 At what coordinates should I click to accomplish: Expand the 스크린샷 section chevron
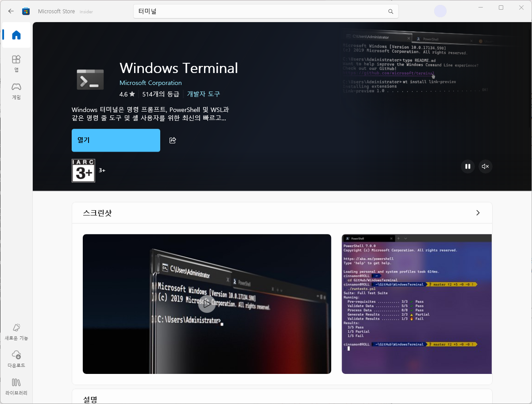pos(478,213)
